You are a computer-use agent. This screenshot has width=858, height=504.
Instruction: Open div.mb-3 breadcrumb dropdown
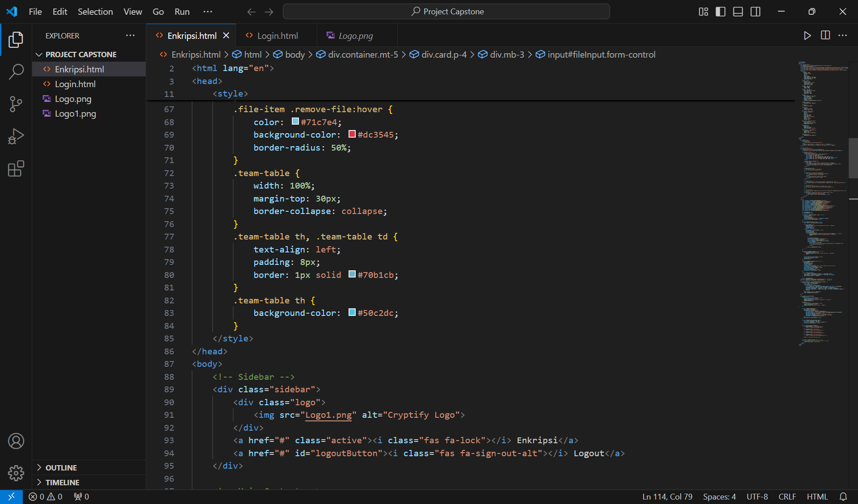click(x=501, y=55)
